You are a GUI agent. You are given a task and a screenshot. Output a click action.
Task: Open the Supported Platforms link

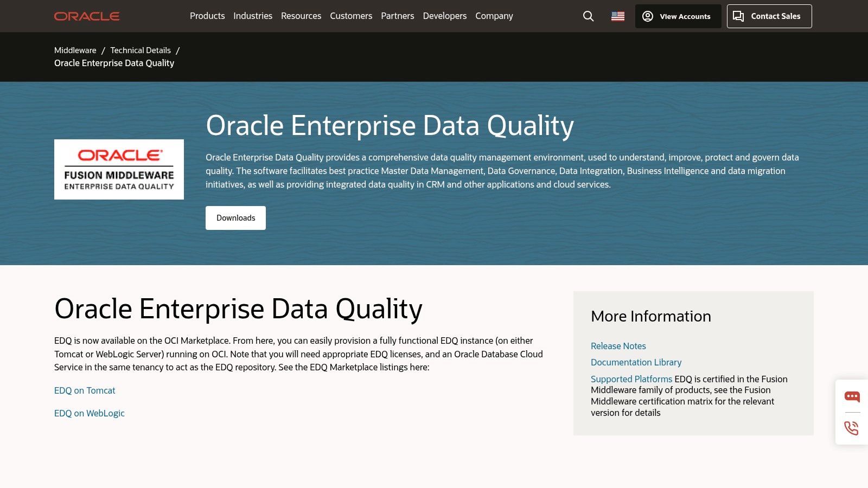point(631,379)
